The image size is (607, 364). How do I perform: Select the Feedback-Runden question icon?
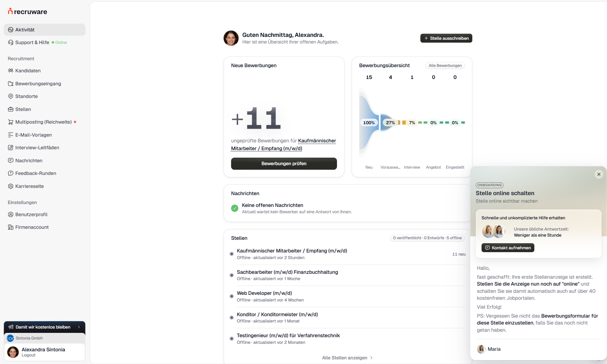pyautogui.click(x=11, y=173)
